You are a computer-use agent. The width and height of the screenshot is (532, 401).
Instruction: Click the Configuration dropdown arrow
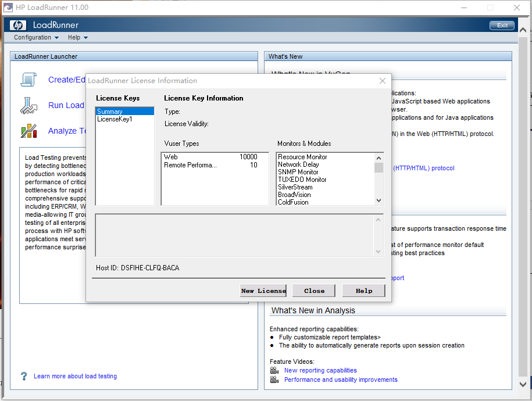pos(56,38)
